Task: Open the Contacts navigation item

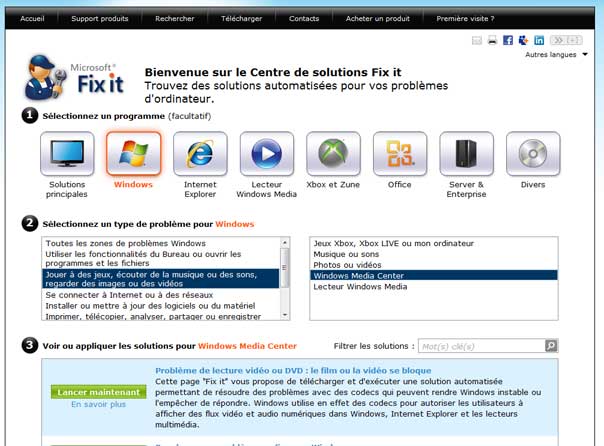Action: [x=304, y=18]
